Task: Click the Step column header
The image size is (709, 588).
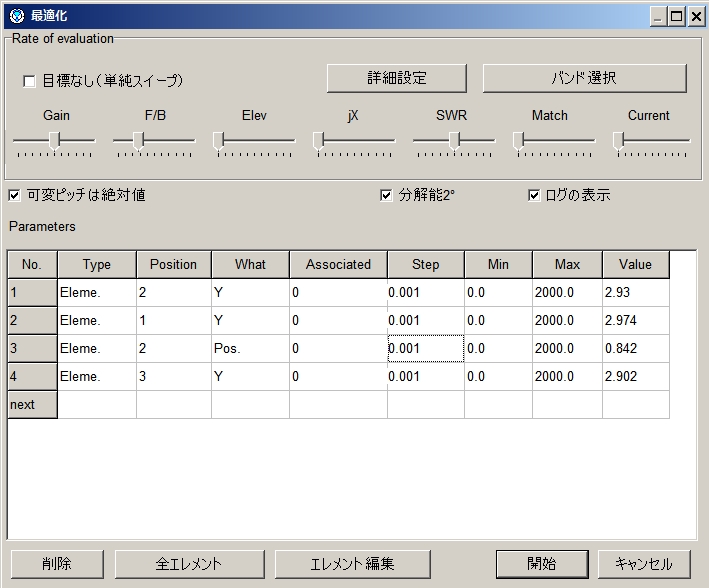Action: (x=425, y=265)
